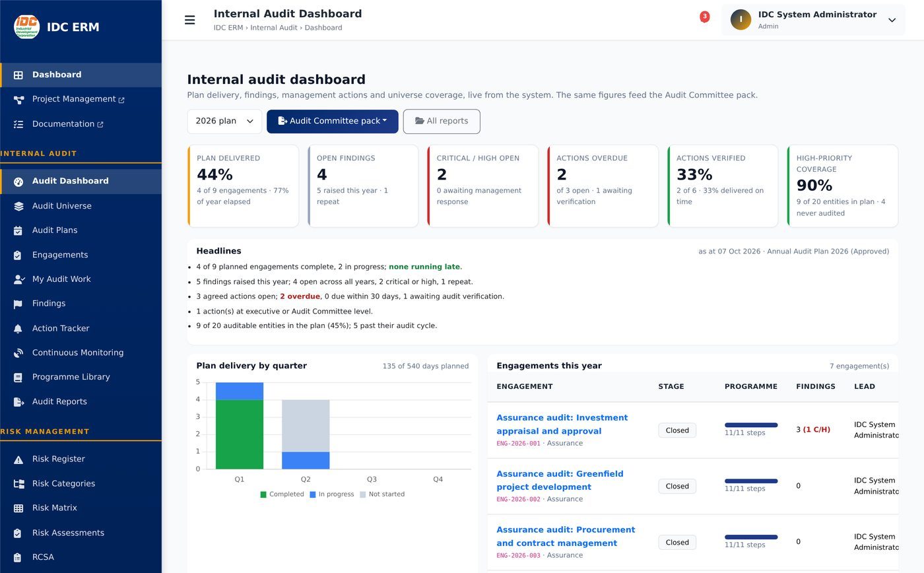Click the Dashboard grid icon

point(18,75)
